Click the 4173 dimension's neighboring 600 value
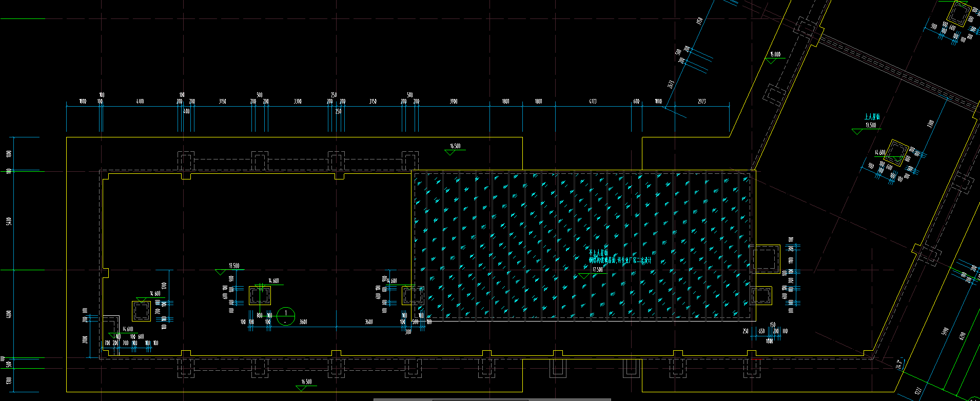Screen dimensions: 980x401 tap(636, 102)
